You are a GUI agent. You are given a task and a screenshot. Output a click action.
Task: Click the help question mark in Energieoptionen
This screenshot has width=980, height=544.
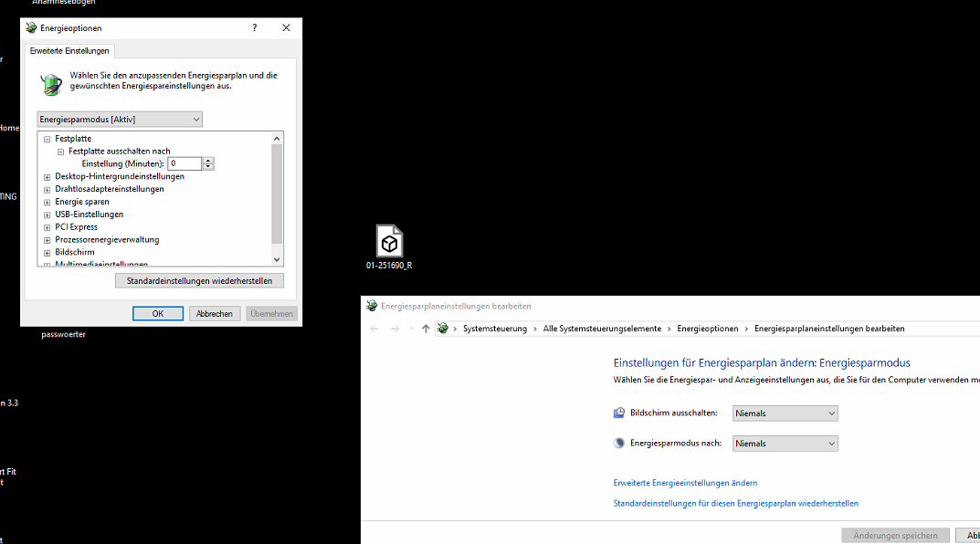point(255,28)
